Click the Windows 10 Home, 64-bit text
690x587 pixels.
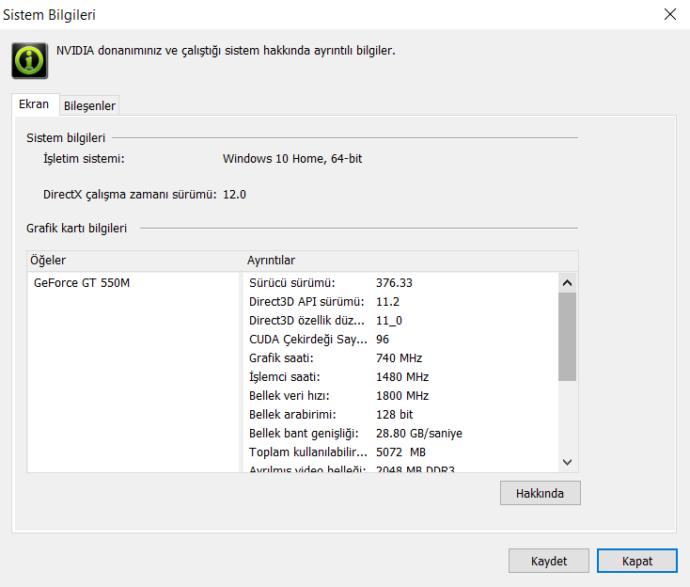click(292, 159)
